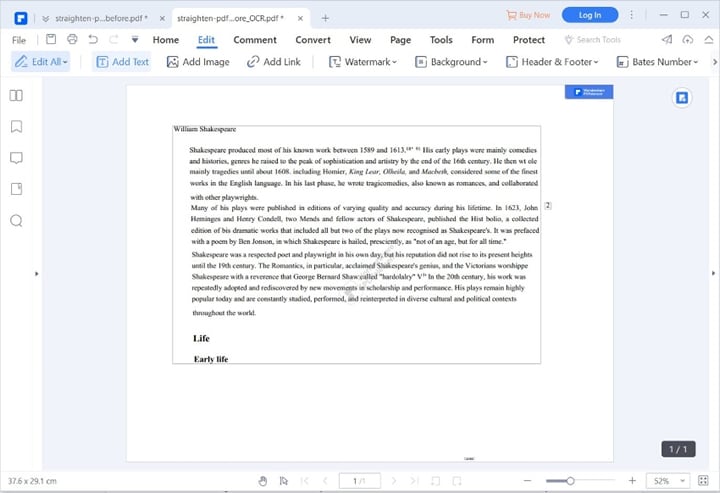Screen dimensions: 720x493
Task: Open the Tools tab
Action: [441, 40]
